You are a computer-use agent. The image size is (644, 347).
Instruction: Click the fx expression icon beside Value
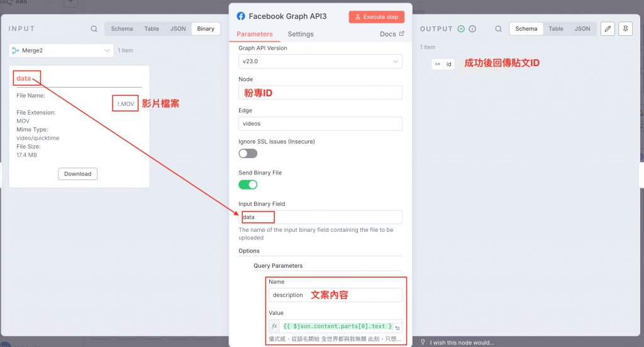pyautogui.click(x=274, y=326)
